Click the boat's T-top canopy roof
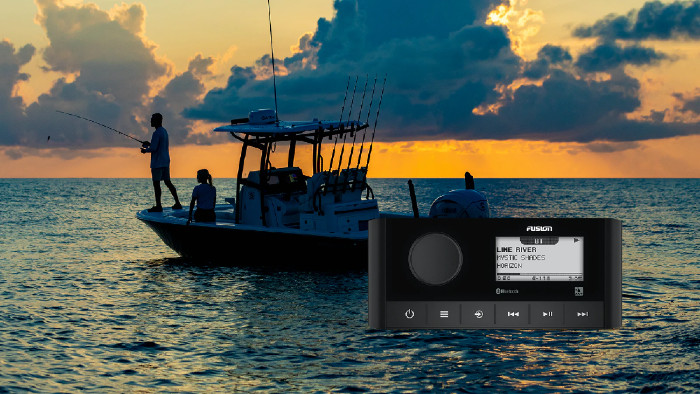 click(290, 127)
